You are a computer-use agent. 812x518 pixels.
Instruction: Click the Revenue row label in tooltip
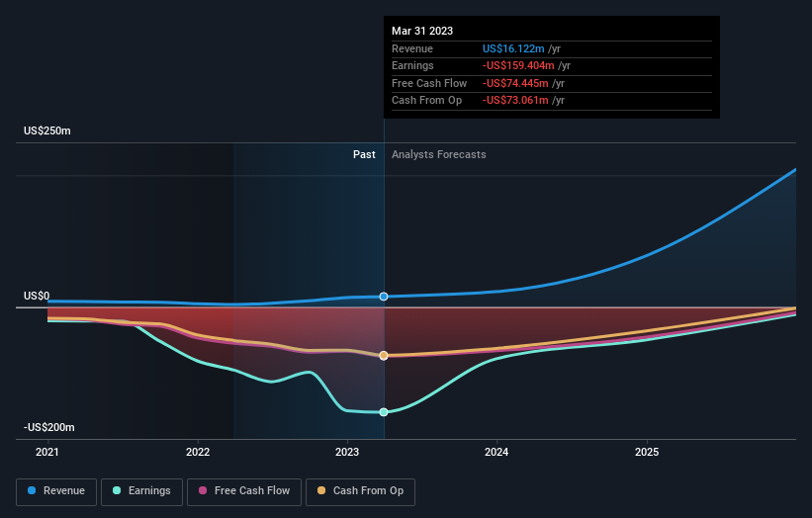point(412,48)
